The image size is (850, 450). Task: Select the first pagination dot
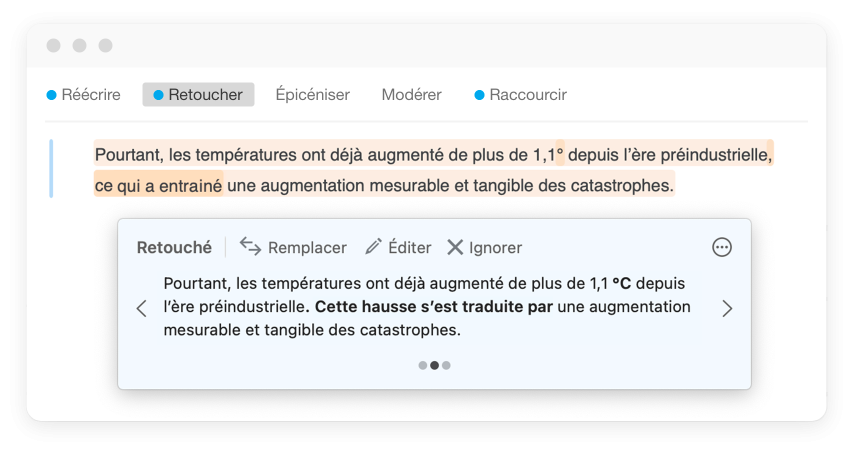pos(423,366)
